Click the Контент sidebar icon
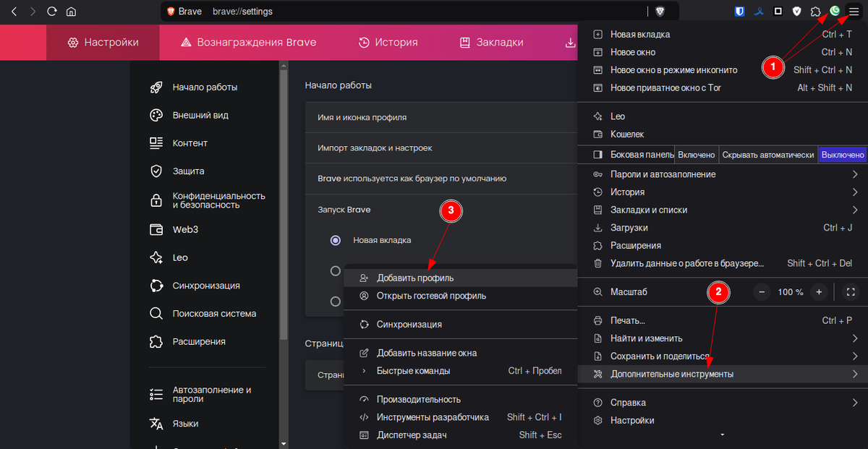The width and height of the screenshot is (868, 449). tap(156, 143)
